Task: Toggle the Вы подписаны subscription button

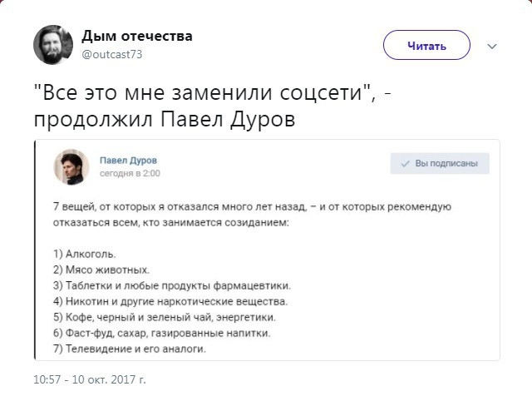Action: pos(440,165)
